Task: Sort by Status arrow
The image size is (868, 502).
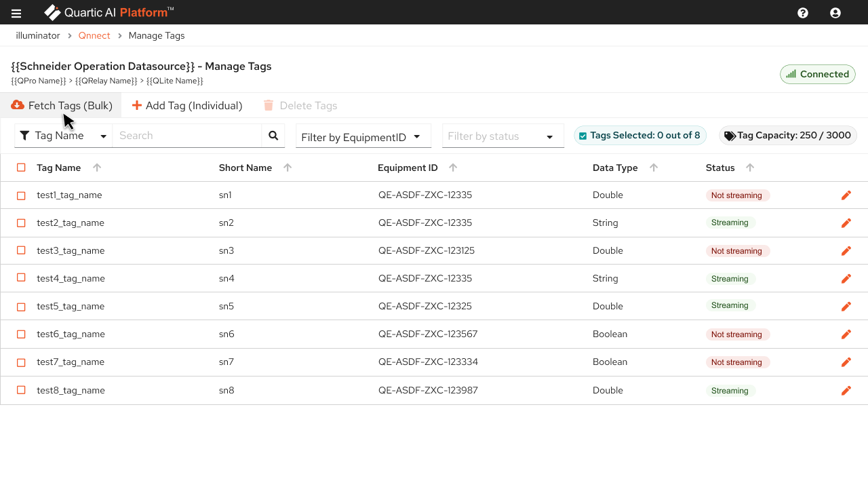Action: (750, 168)
